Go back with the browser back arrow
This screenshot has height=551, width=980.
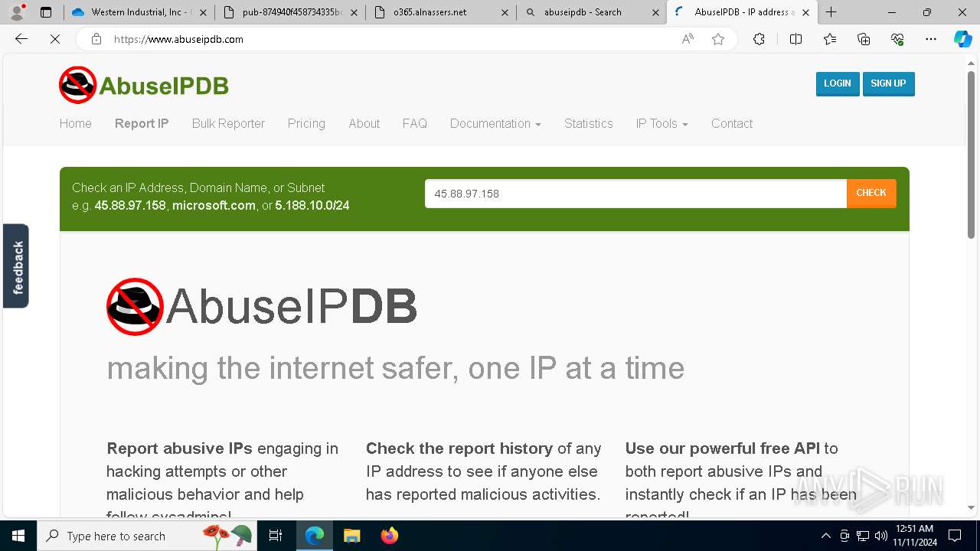tap(21, 39)
